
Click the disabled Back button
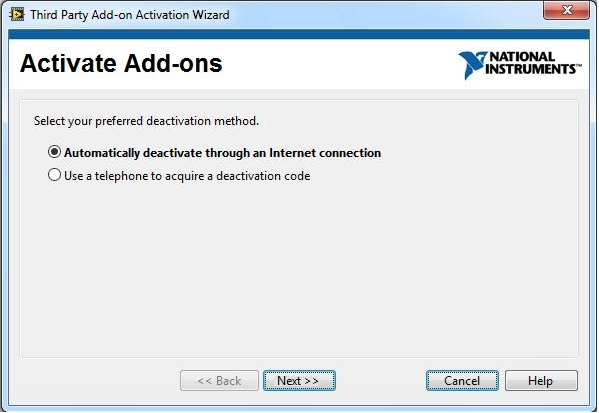click(219, 381)
